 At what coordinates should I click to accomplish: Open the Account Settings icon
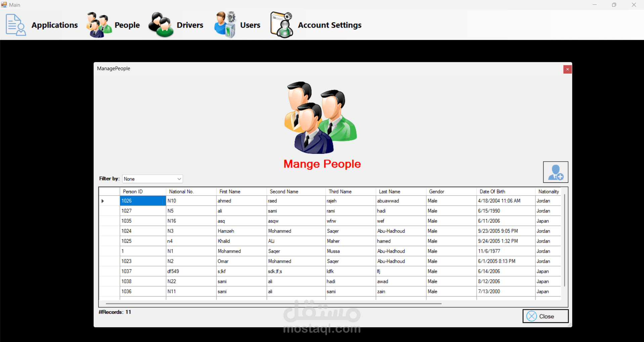[282, 25]
